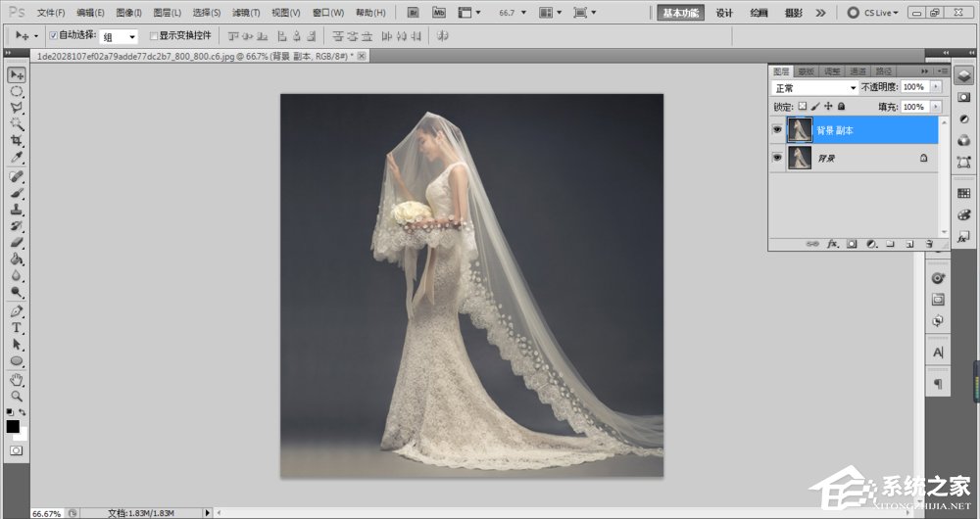
Task: Switch to the 通道 tab
Action: (x=858, y=71)
